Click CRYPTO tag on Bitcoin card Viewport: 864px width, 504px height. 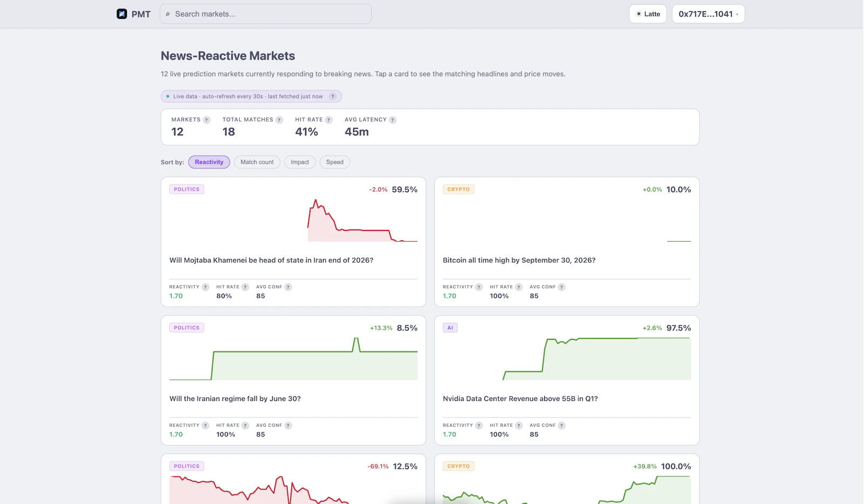click(x=458, y=189)
